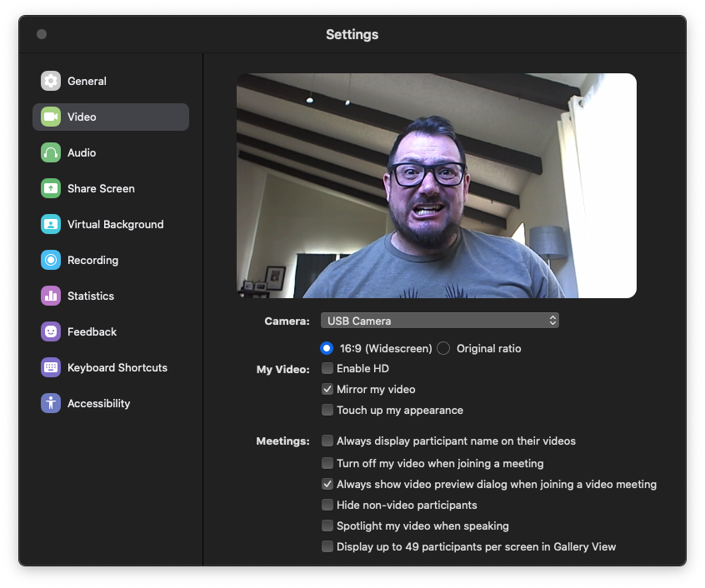This screenshot has height=588, width=705.
Task: Close the Settings window
Action: pos(42,34)
